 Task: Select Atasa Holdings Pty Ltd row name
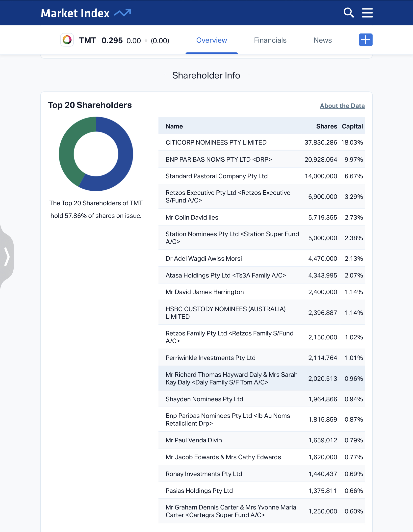(226, 276)
